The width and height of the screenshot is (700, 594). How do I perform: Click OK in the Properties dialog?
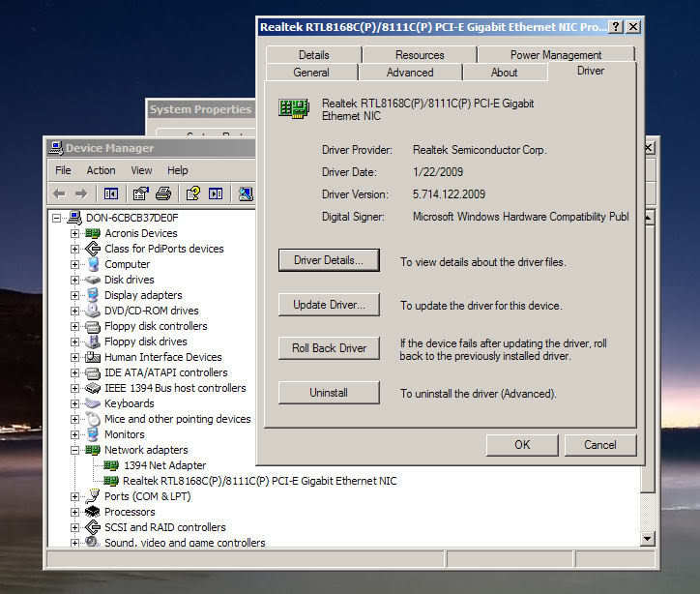[x=522, y=445]
